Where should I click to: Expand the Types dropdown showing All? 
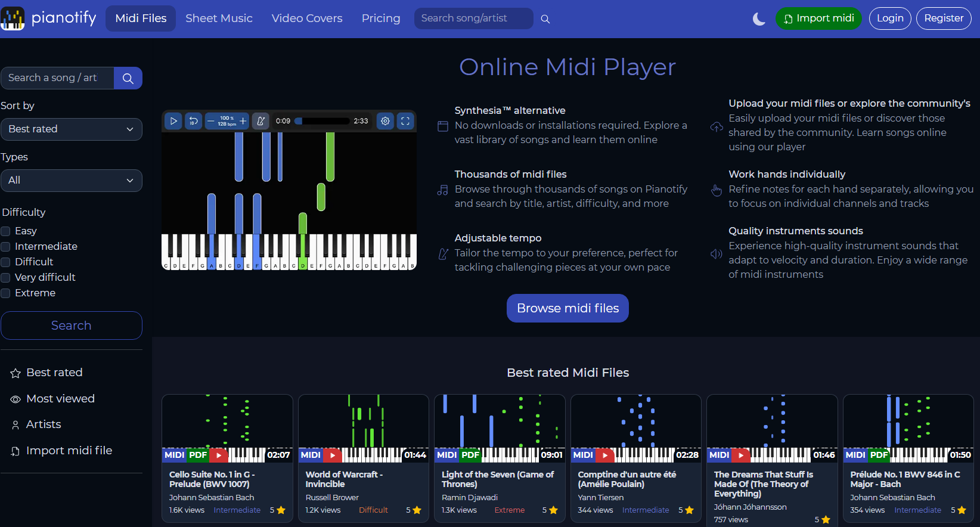[71, 181]
